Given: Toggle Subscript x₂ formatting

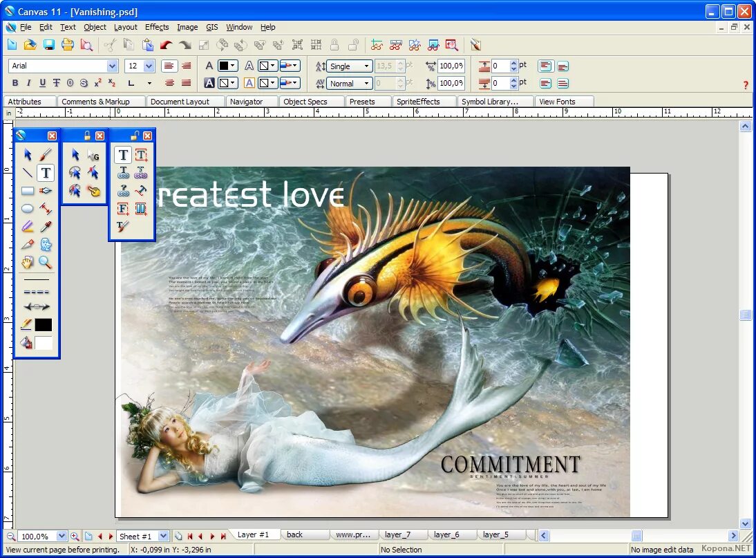Looking at the screenshot, I should 111,83.
